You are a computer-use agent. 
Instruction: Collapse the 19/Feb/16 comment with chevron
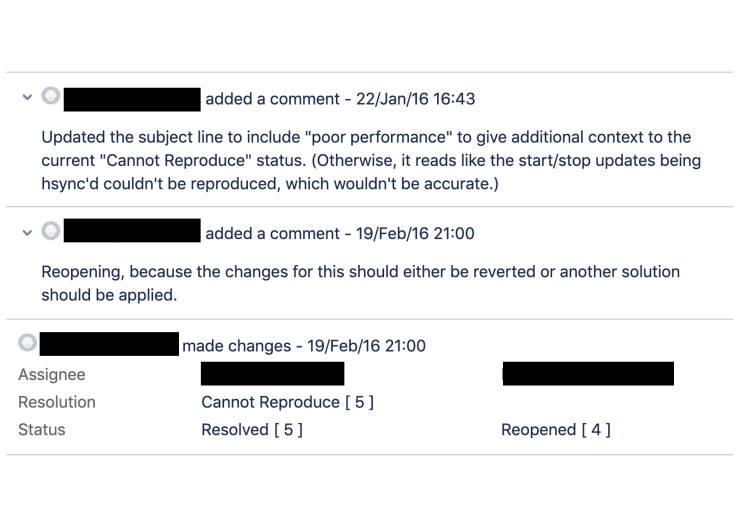26,233
